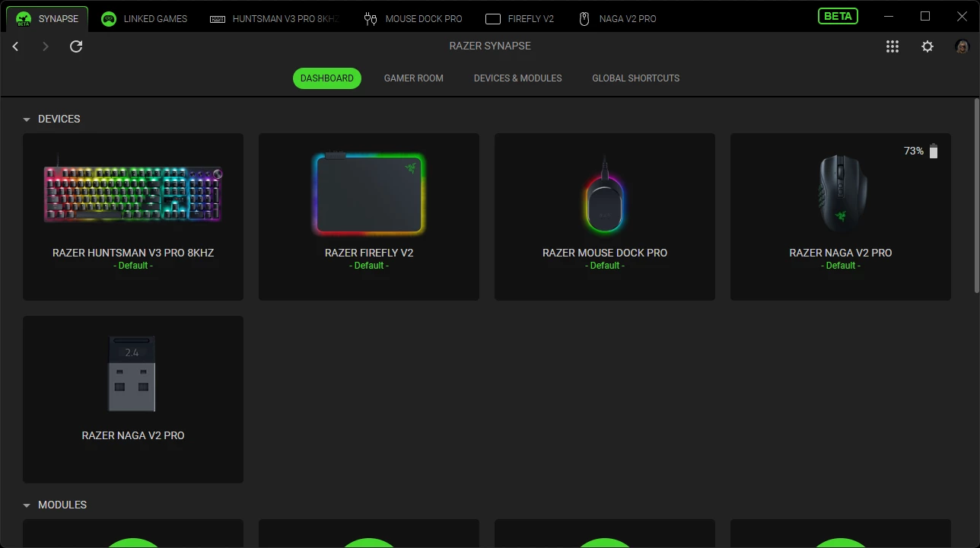This screenshot has width=980, height=548.
Task: Open Global Shortcuts section
Action: coord(636,78)
